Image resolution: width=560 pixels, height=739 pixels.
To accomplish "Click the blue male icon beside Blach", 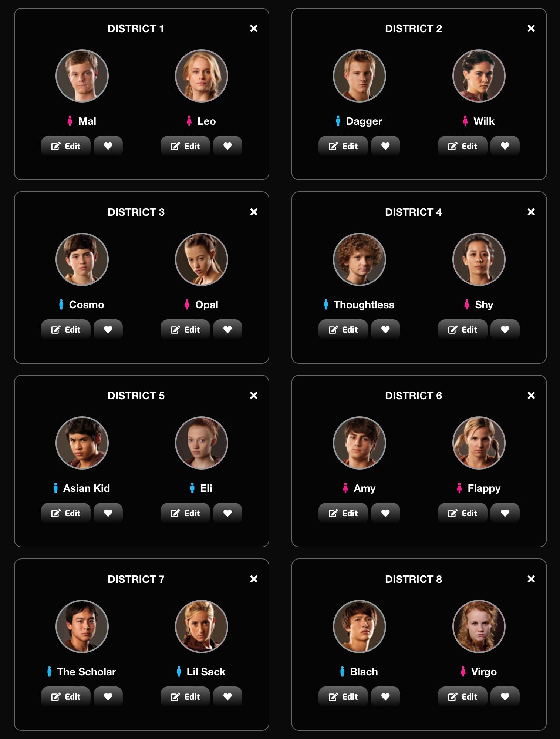I will (x=343, y=672).
